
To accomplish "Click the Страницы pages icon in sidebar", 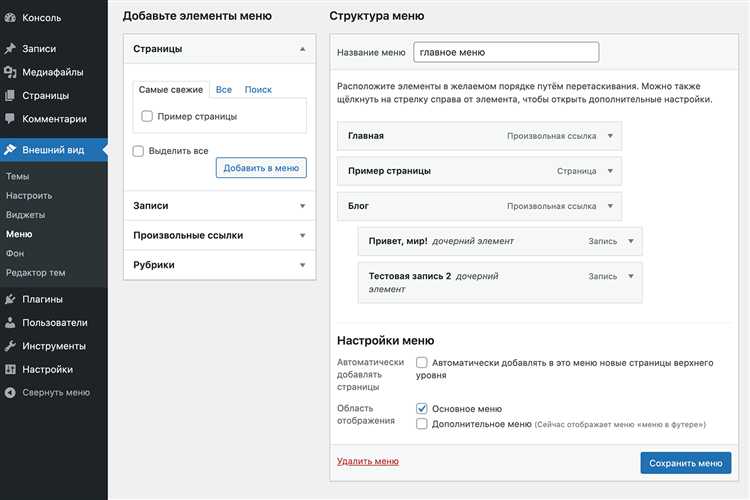I will (x=10, y=96).
